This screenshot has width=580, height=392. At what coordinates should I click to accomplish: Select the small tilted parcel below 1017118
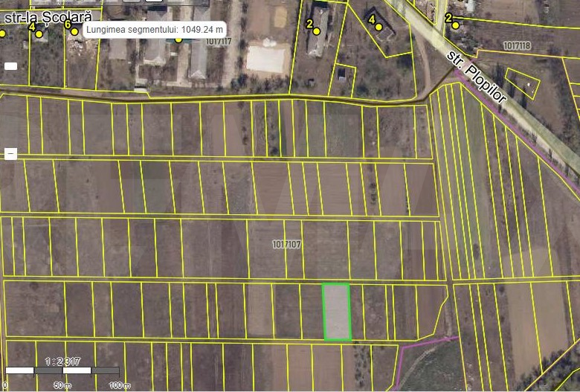(522, 83)
